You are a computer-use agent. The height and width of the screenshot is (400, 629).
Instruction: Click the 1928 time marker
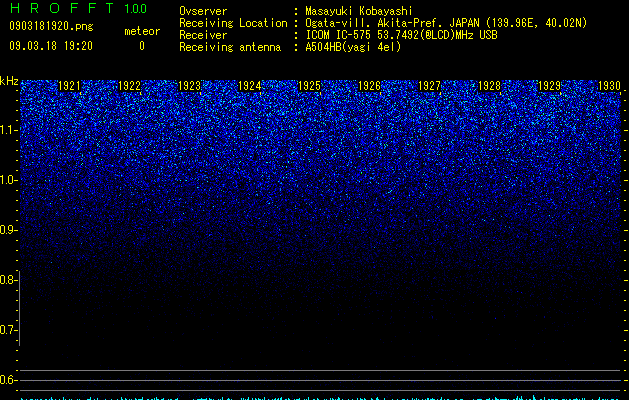(489, 86)
